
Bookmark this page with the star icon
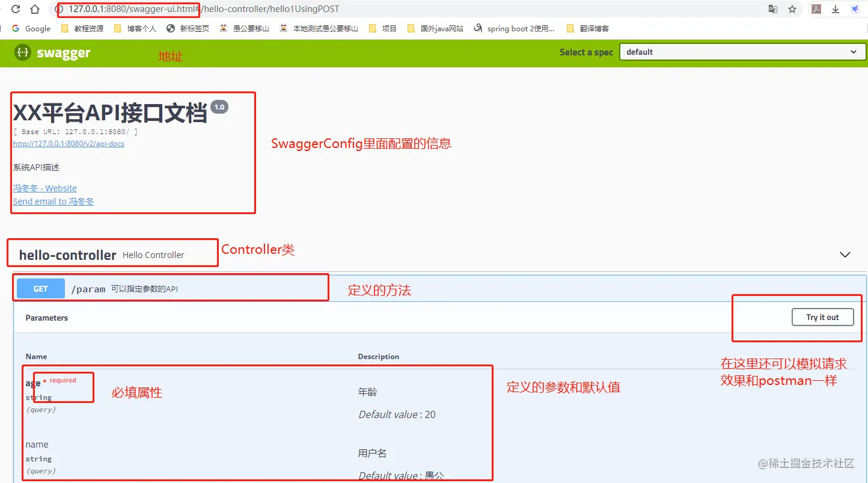pyautogui.click(x=792, y=9)
